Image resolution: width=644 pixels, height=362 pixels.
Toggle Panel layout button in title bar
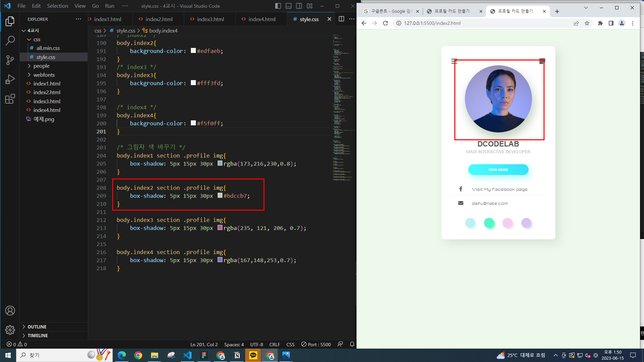click(x=288, y=6)
